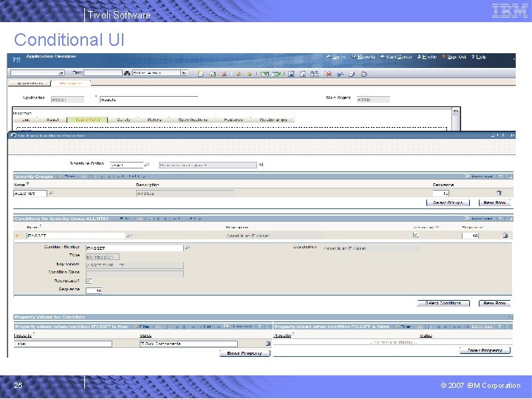Click the New Application Definition toolbar icon

coord(200,74)
